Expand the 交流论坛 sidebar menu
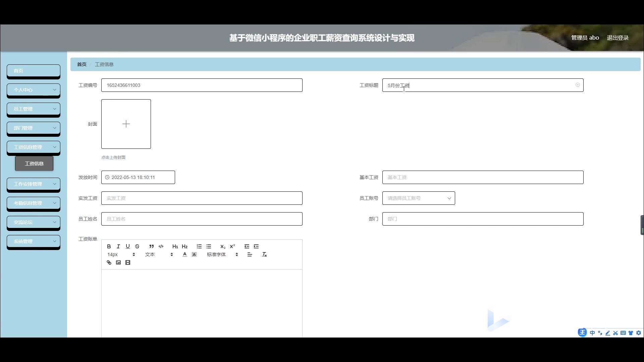644x362 pixels. point(34,222)
